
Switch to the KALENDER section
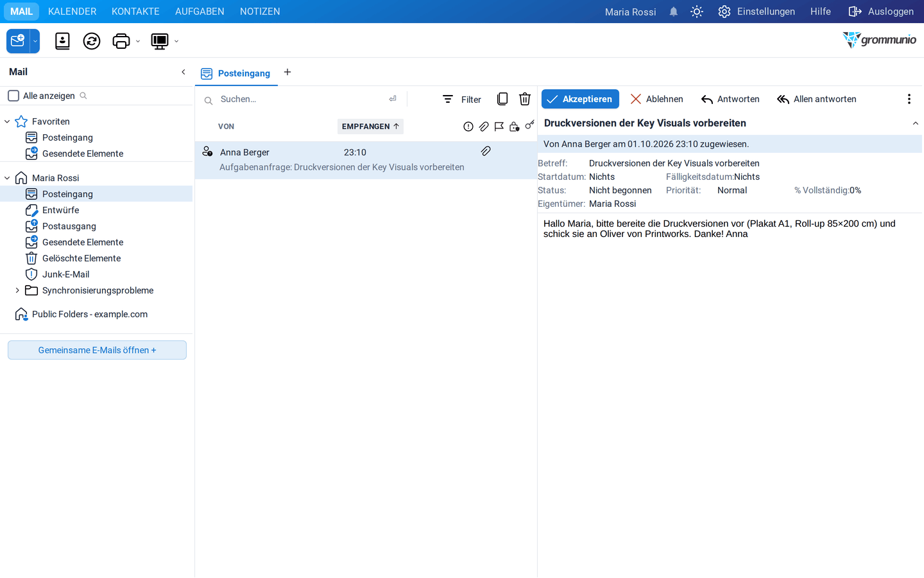pyautogui.click(x=73, y=12)
